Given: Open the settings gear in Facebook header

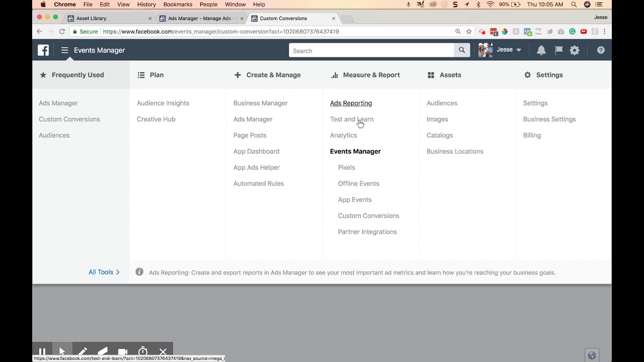Looking at the screenshot, I should coord(575,50).
